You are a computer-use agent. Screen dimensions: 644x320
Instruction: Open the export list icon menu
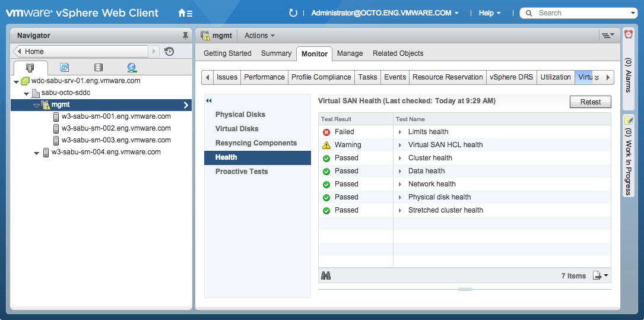600,275
